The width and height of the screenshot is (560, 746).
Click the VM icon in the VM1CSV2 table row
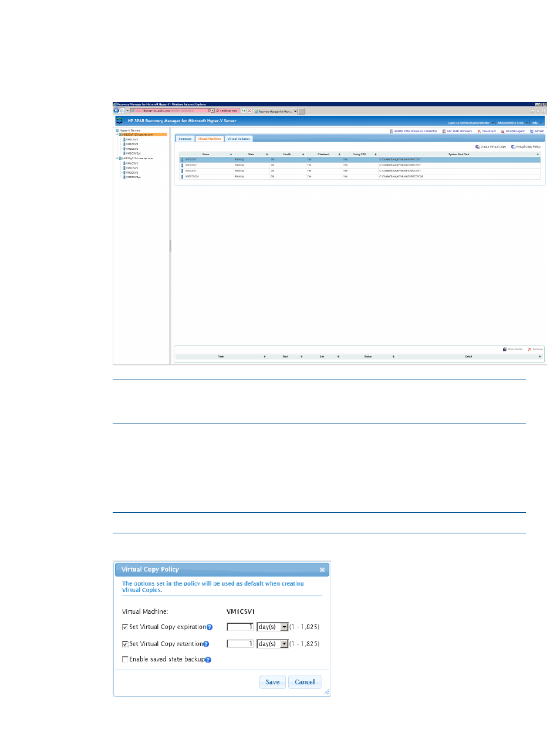pos(182,165)
